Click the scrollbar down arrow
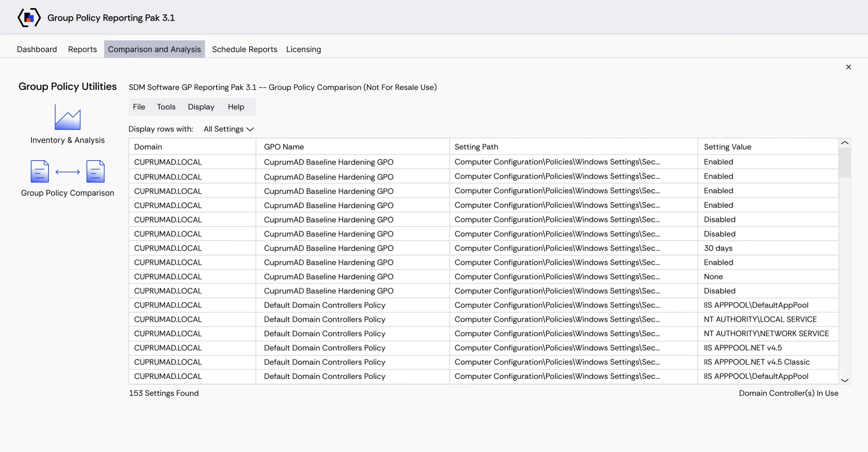This screenshot has height=452, width=868. pos(845,380)
